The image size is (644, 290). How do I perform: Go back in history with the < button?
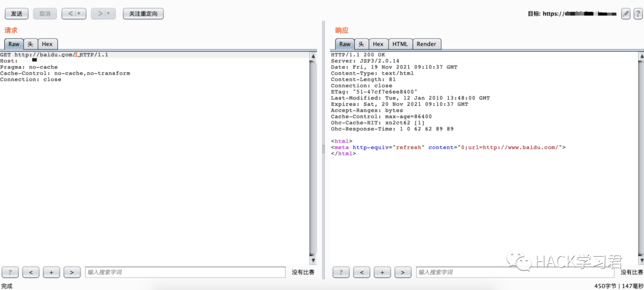pos(74,14)
